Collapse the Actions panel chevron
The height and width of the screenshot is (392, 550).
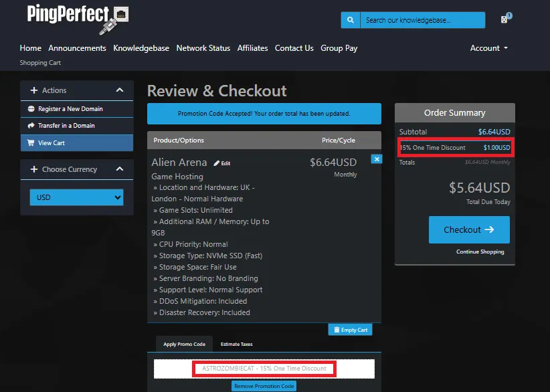coord(120,90)
